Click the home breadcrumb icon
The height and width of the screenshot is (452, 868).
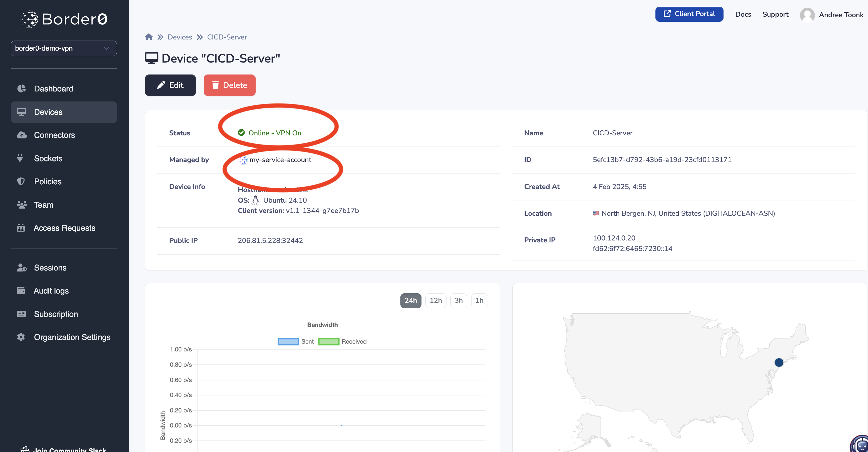149,37
